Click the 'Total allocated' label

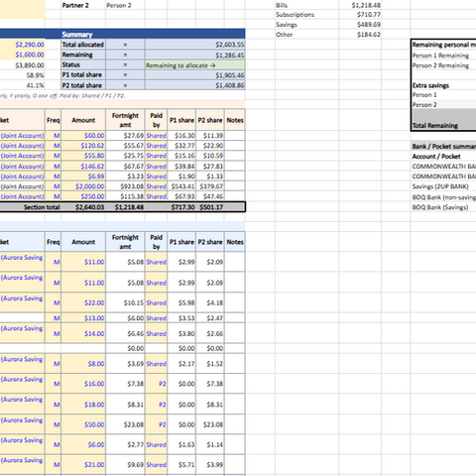[x=83, y=45]
